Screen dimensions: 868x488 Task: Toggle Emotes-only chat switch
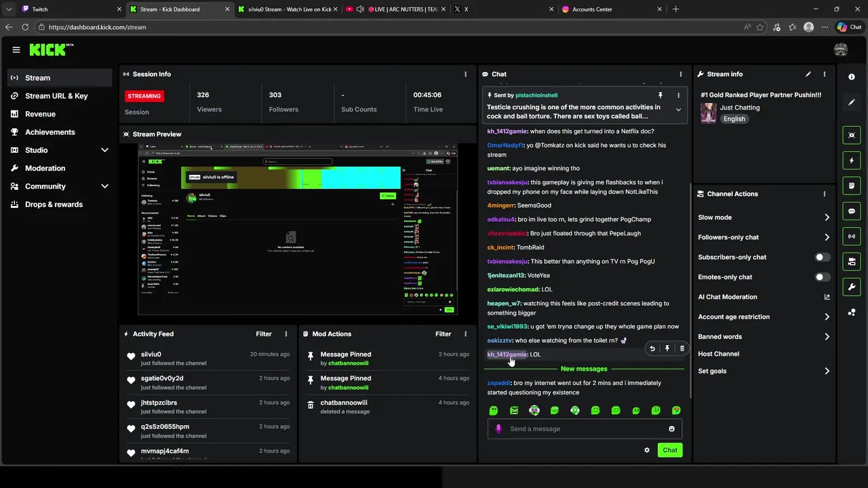823,277
